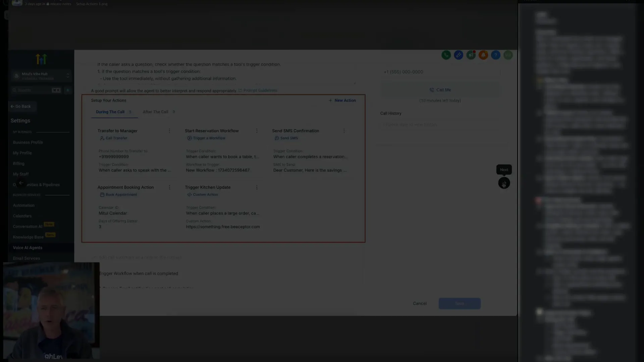Screen dimensions: 644x362
Task: Click the blue Save button
Action: click(x=460, y=304)
